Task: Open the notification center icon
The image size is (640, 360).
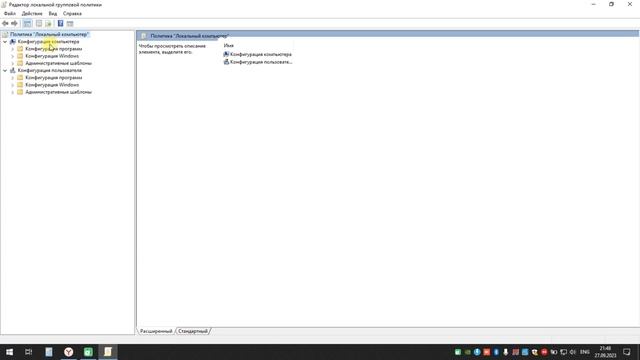Action: 627,352
